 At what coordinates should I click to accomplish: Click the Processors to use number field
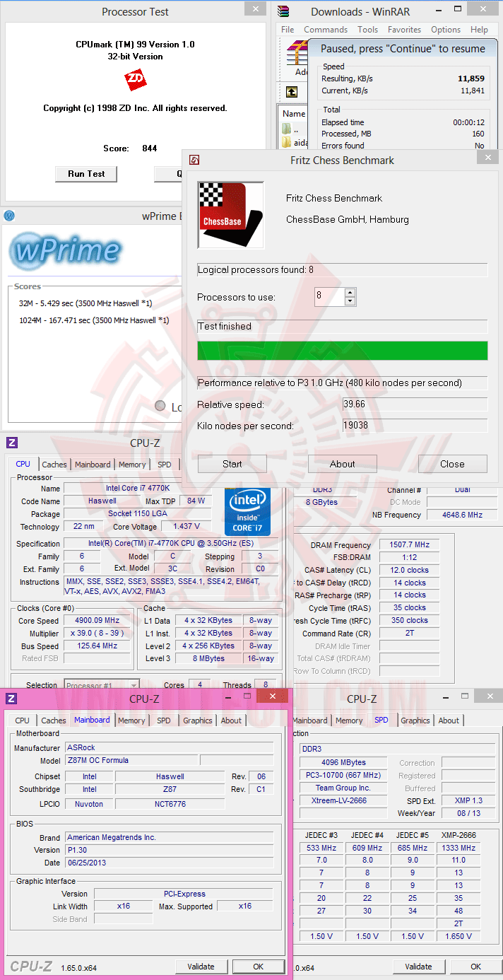point(329,296)
